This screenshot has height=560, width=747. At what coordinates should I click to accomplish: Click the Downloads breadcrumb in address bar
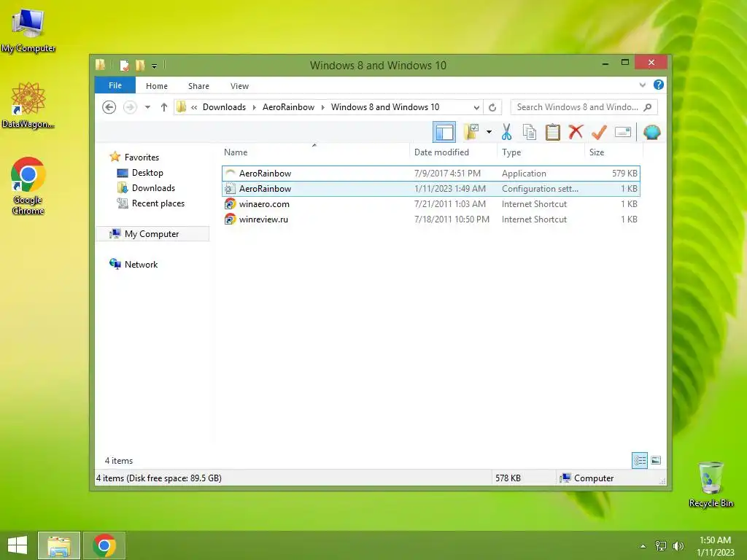click(224, 107)
